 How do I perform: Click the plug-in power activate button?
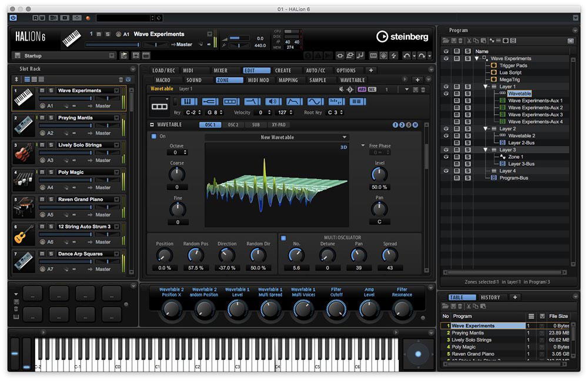pyautogui.click(x=13, y=18)
